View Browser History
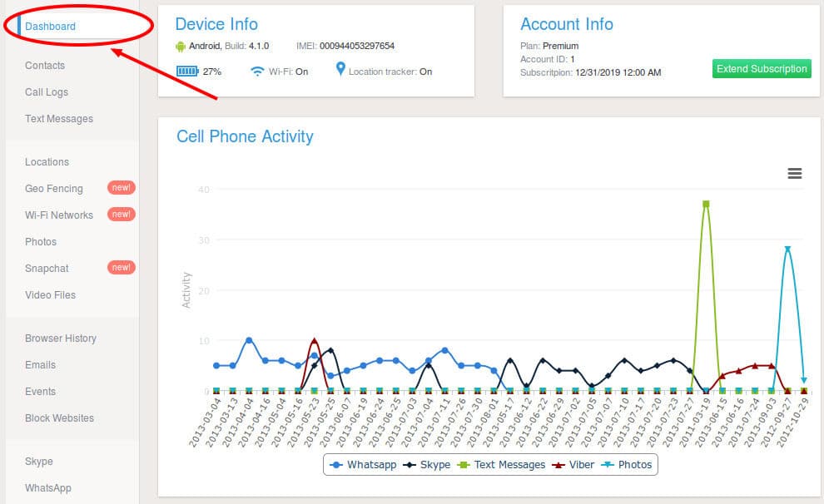The image size is (824, 504). (61, 338)
